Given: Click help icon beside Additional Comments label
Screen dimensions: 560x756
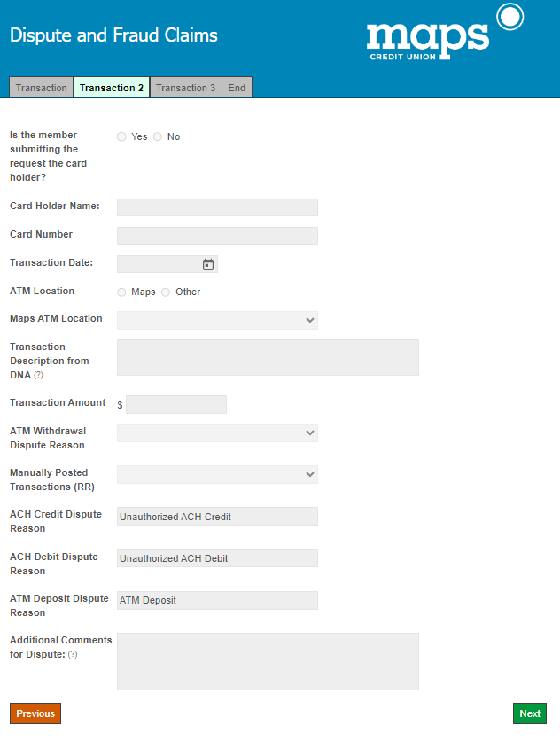Looking at the screenshot, I should click(x=73, y=654).
